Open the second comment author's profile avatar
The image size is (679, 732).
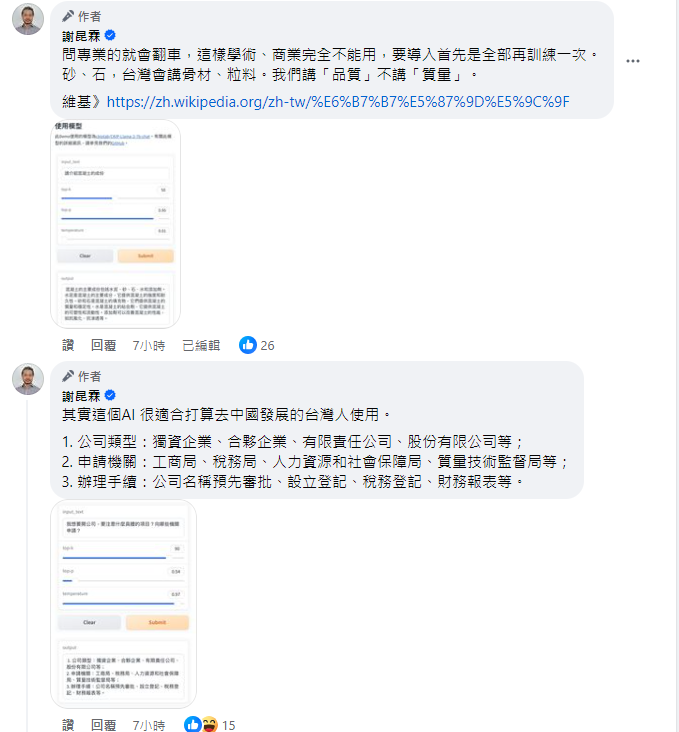pyautogui.click(x=28, y=379)
